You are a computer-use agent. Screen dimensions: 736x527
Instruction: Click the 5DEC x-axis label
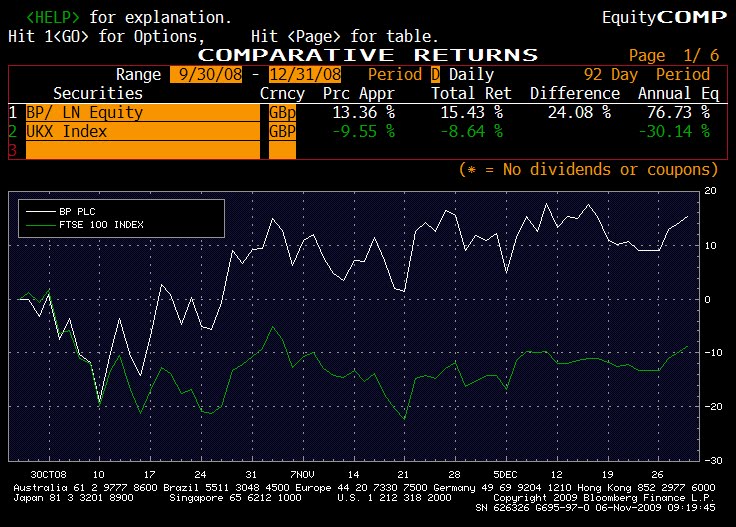click(505, 474)
